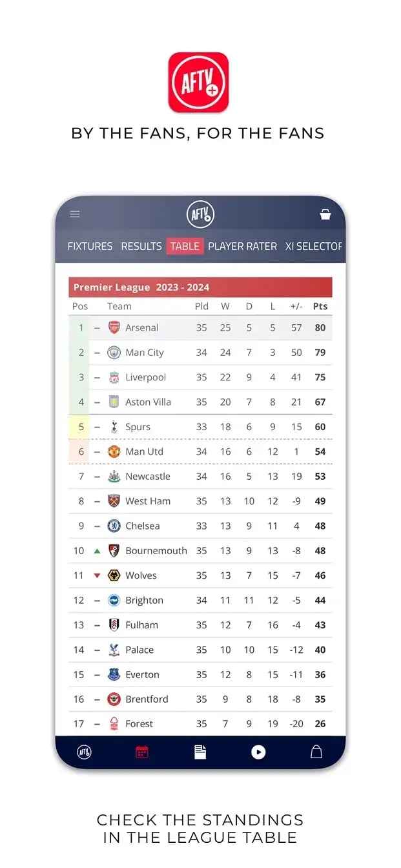Switch to the FIXTURES tab

tap(90, 246)
